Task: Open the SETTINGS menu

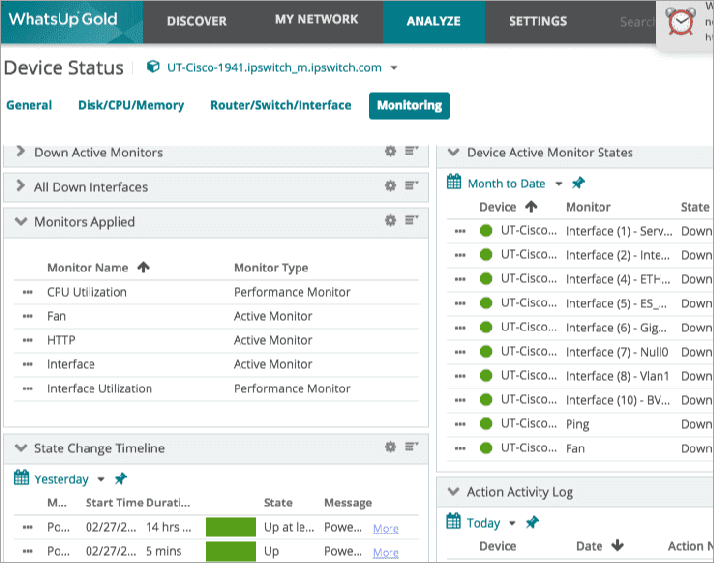Action: (x=538, y=21)
